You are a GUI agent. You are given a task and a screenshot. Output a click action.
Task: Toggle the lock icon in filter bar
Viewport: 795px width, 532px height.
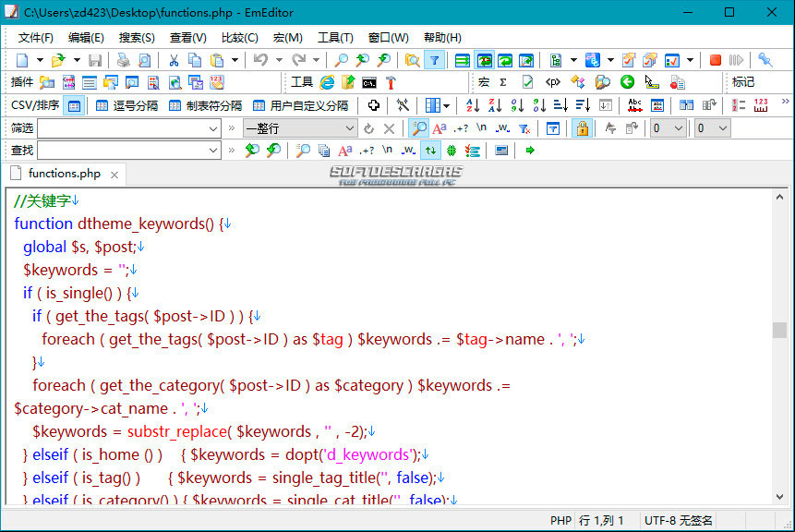click(583, 128)
